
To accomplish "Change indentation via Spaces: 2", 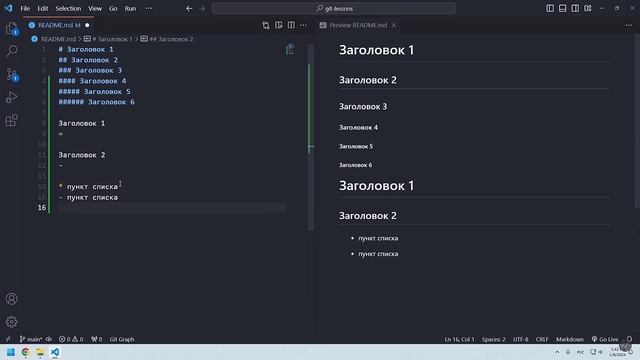I will (x=493, y=339).
